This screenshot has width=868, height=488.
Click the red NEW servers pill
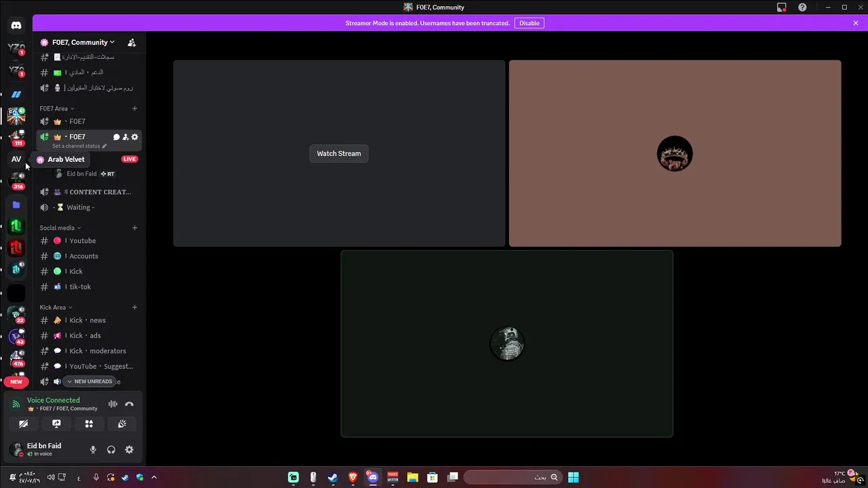[x=16, y=382]
